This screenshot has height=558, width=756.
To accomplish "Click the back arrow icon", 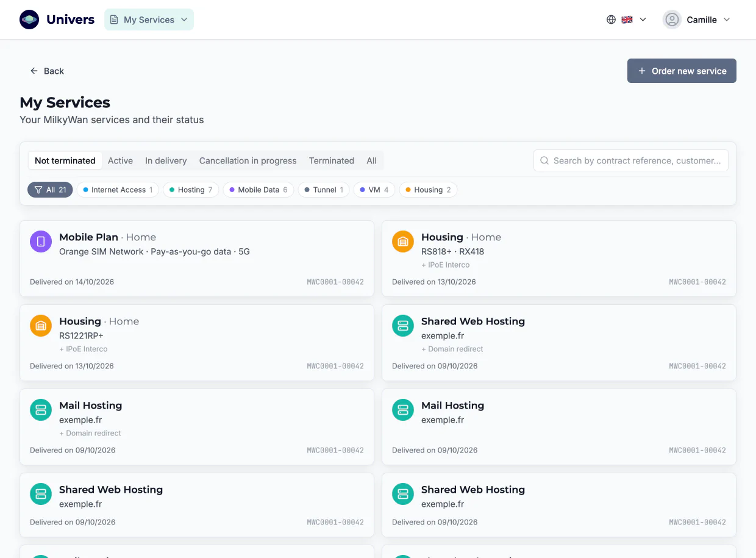I will tap(34, 71).
